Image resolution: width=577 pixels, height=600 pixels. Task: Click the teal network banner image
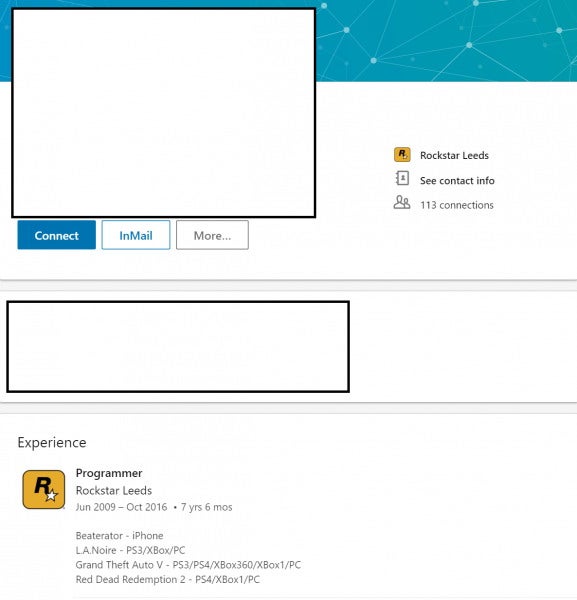pos(446,41)
